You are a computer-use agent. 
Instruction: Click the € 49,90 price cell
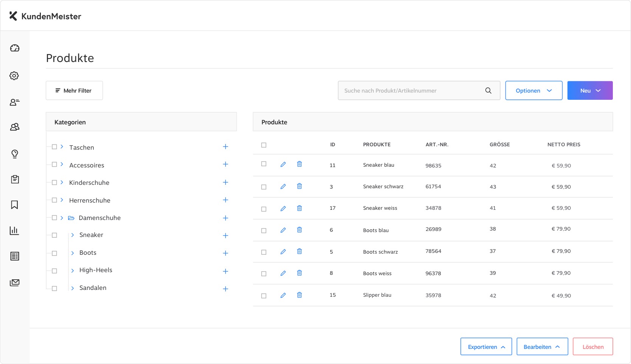[561, 296]
